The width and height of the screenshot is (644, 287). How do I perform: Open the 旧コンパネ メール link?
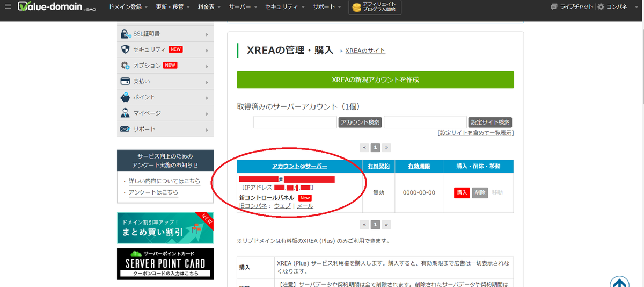coord(305,206)
